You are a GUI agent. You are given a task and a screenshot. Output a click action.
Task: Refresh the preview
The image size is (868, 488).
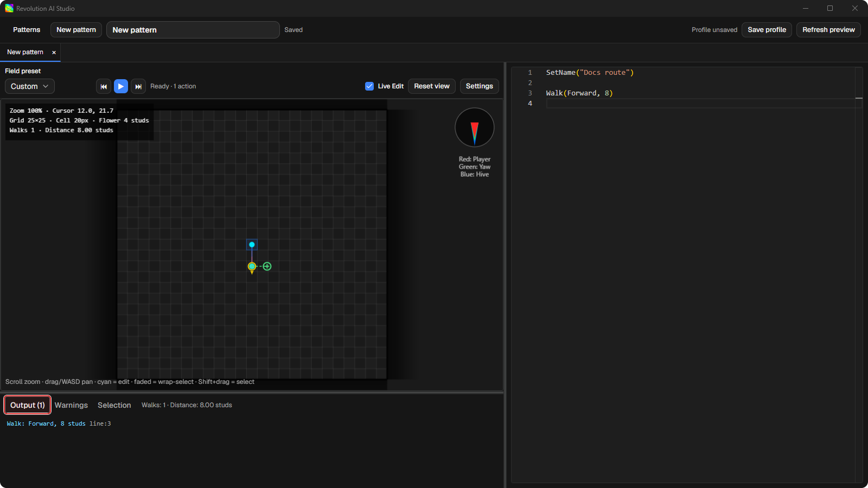pyautogui.click(x=828, y=30)
